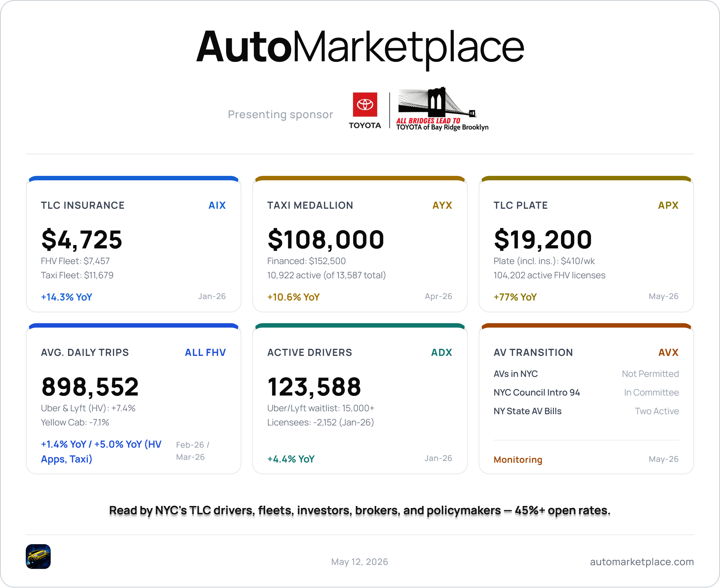Click the +10.6% YoY figure
Screen dimensions: 720x588
[x=294, y=297]
